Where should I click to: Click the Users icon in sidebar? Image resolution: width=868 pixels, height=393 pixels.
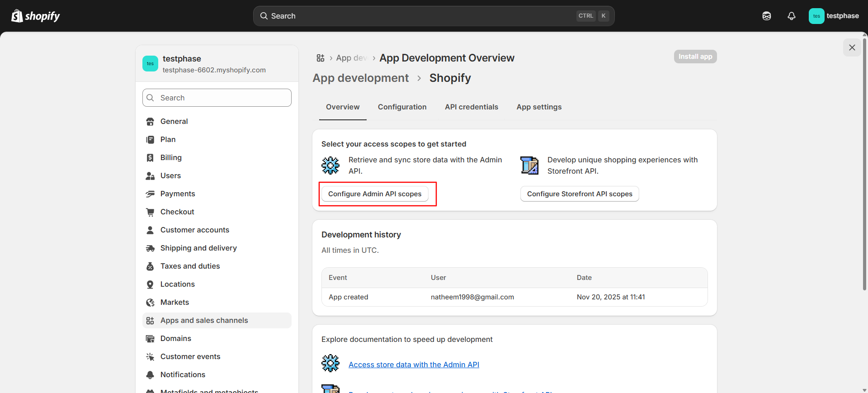(x=150, y=175)
